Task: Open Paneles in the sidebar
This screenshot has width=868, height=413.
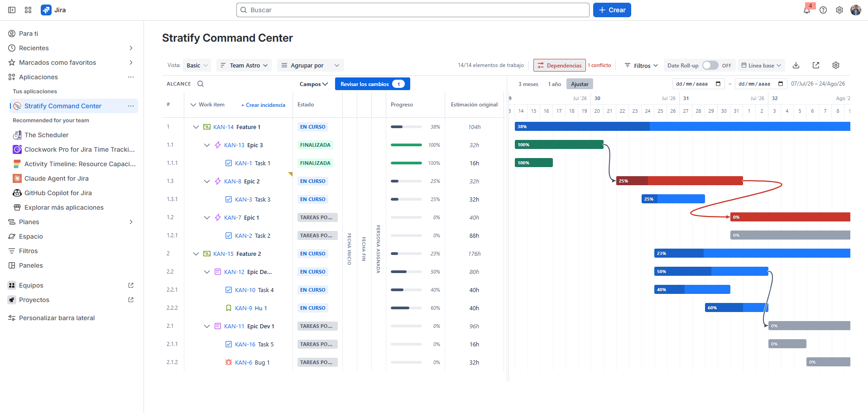Action: point(31,265)
